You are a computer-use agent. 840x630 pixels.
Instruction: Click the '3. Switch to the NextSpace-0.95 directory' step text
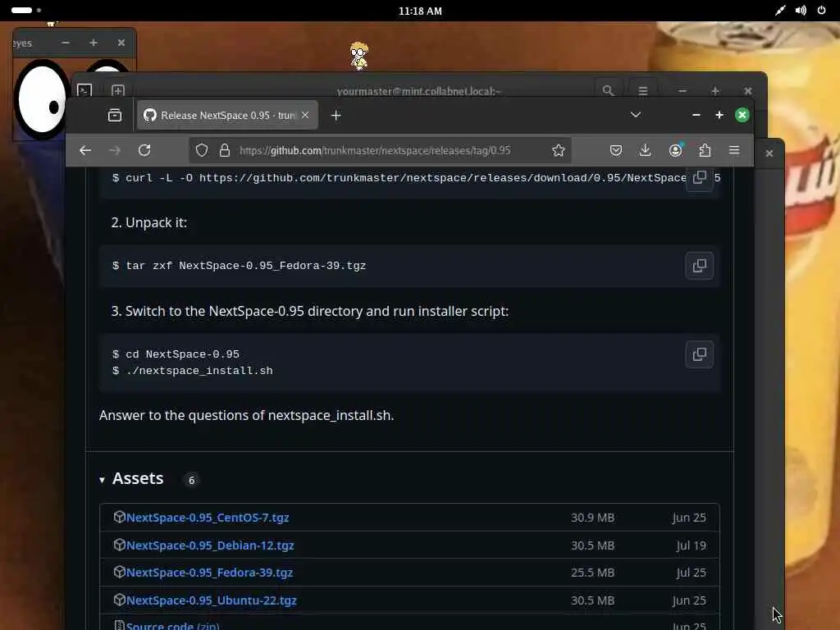pyautogui.click(x=309, y=311)
